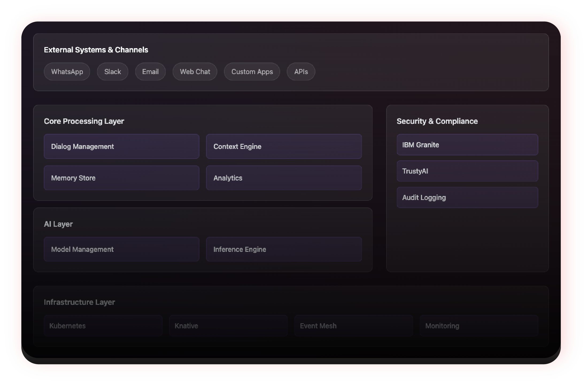Open the Dialog Management block

click(121, 147)
